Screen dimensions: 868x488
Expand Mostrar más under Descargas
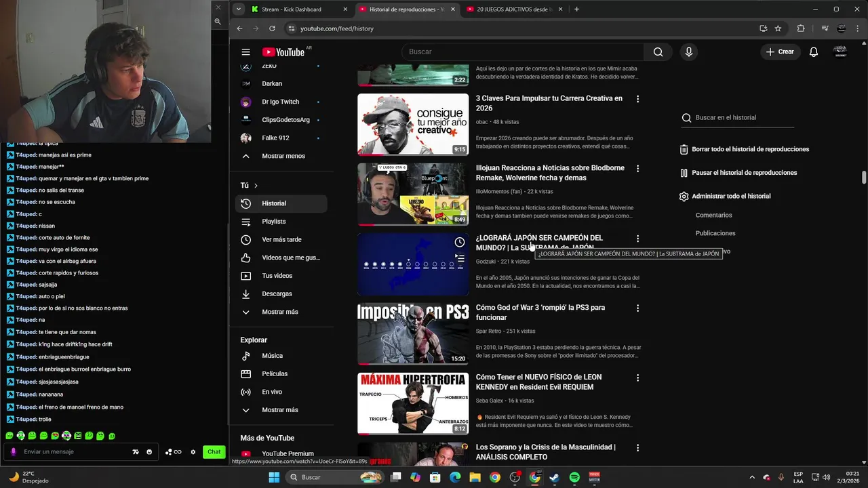pos(281,312)
